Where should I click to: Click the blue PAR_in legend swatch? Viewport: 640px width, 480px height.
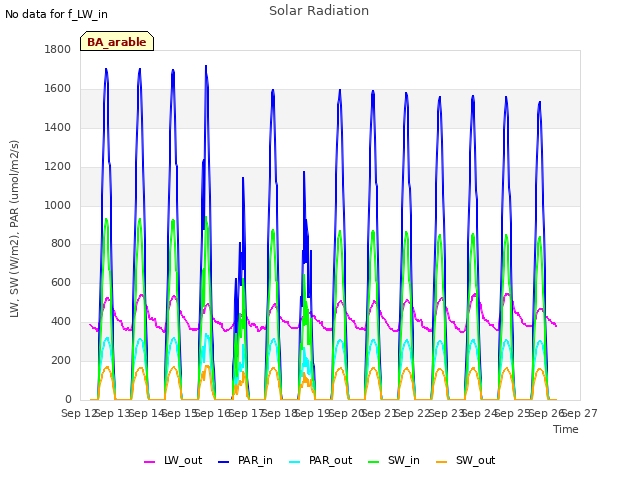pos(224,462)
